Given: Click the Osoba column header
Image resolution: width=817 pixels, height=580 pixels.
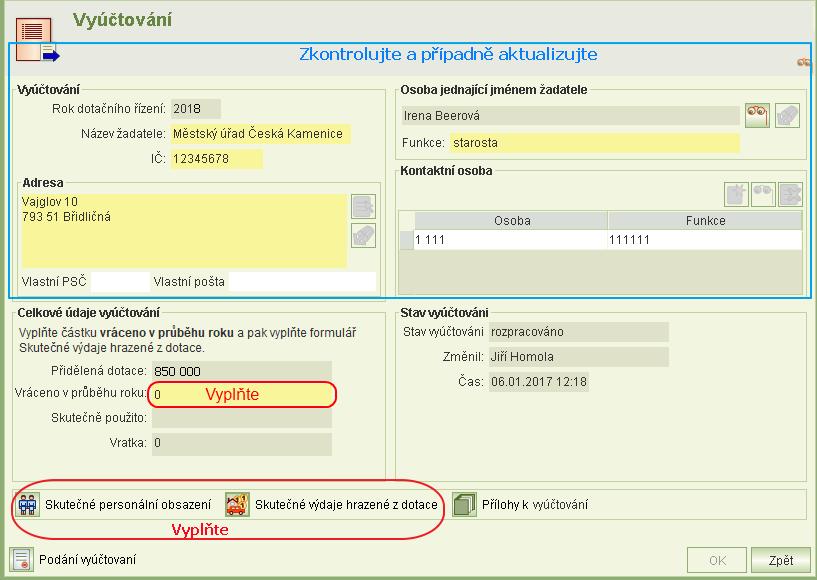Looking at the screenshot, I should pos(512,221).
